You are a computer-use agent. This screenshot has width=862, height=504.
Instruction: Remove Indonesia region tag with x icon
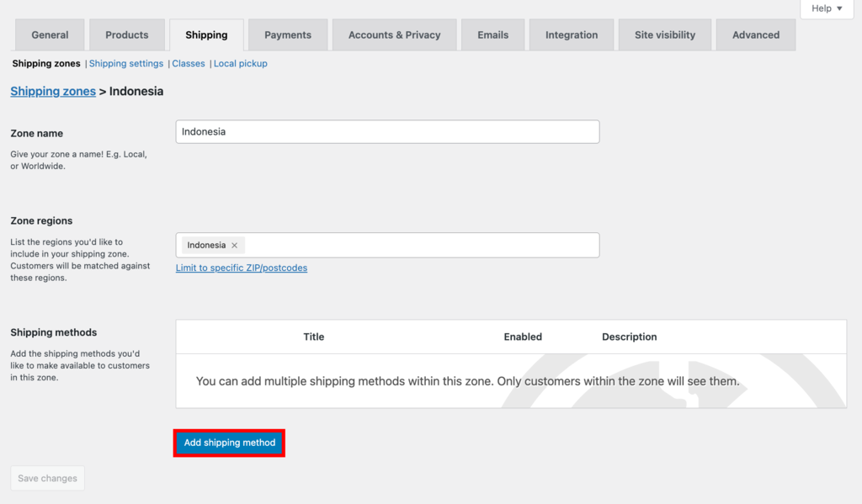click(x=235, y=246)
